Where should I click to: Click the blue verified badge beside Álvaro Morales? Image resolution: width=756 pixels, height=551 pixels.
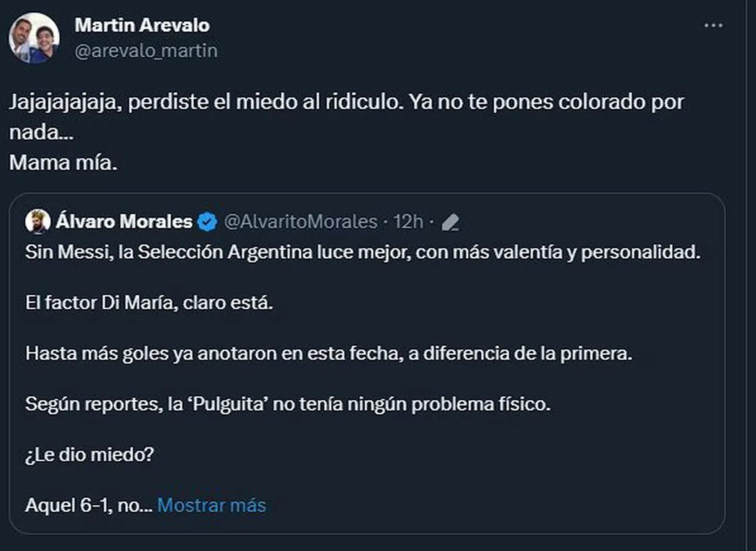(x=207, y=222)
